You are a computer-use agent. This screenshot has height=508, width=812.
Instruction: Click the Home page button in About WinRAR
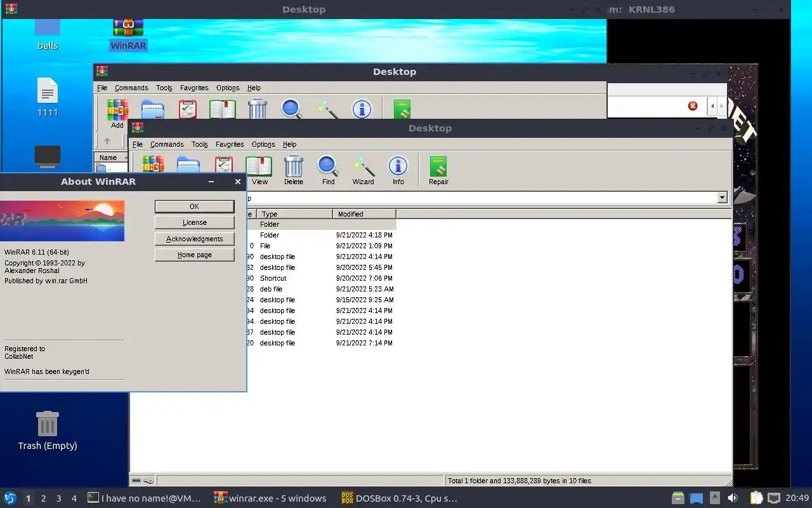point(194,255)
